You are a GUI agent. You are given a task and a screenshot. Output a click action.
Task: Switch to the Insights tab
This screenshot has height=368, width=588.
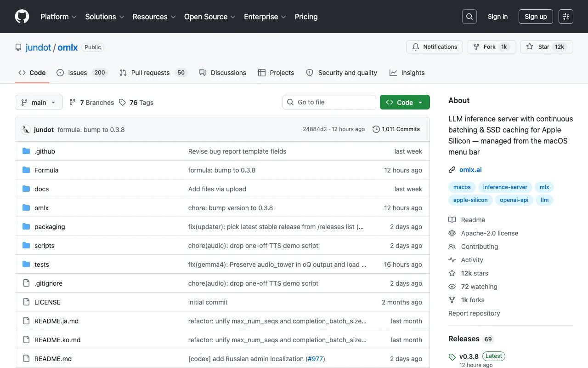pos(407,73)
